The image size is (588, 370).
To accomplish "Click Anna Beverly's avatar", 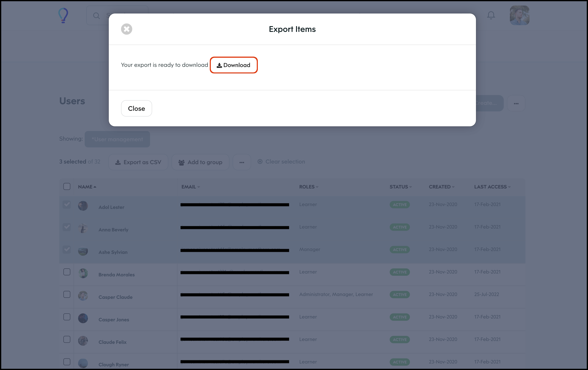I will (x=83, y=228).
